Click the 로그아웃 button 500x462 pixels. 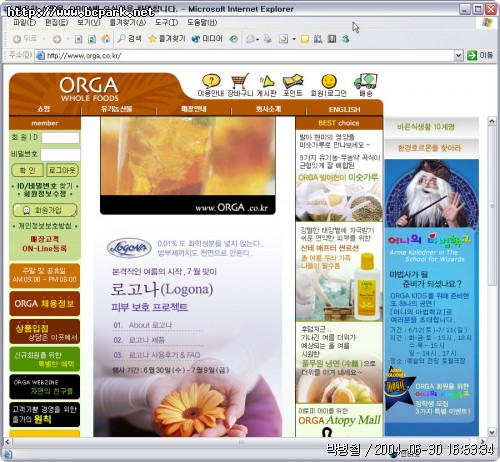pos(62,170)
